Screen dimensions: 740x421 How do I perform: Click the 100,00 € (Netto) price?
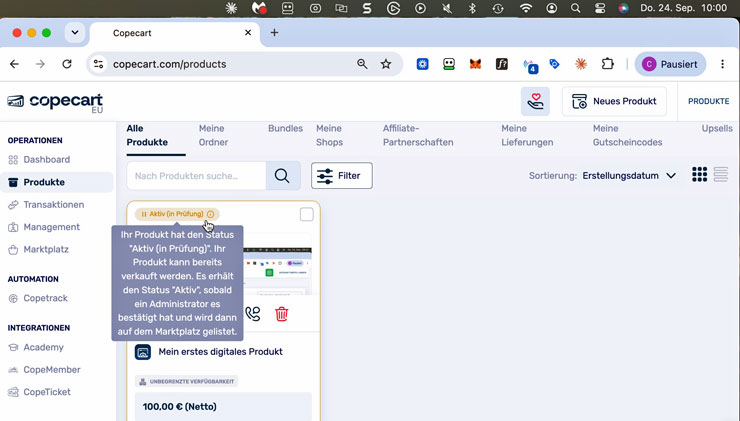pos(179,406)
